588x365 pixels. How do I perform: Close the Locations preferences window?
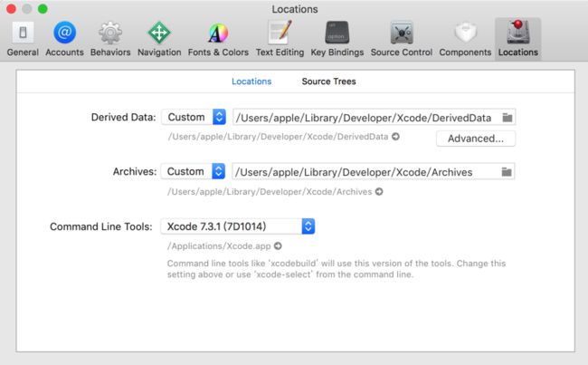[11, 9]
